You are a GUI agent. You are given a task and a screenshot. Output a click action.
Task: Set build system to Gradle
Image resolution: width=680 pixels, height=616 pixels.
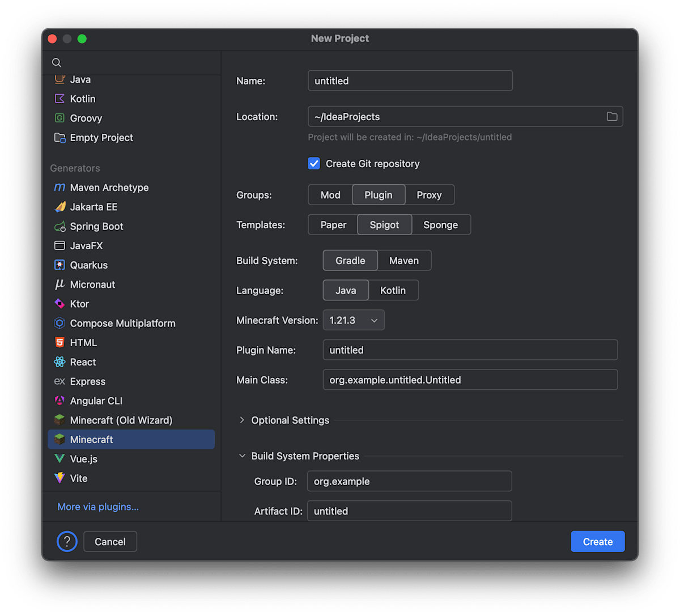[350, 261]
